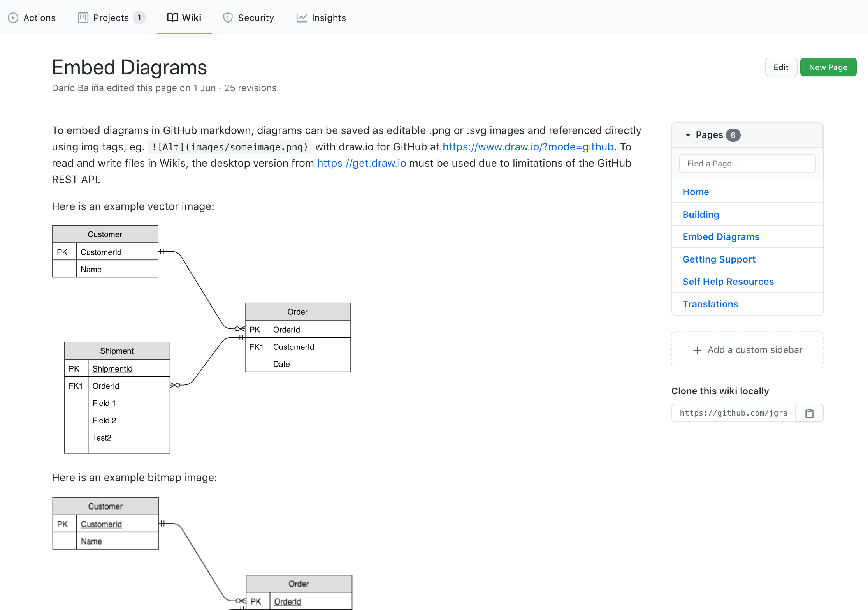The width and height of the screenshot is (868, 610).
Task: Click the Add a custom sidebar option
Action: click(x=748, y=350)
